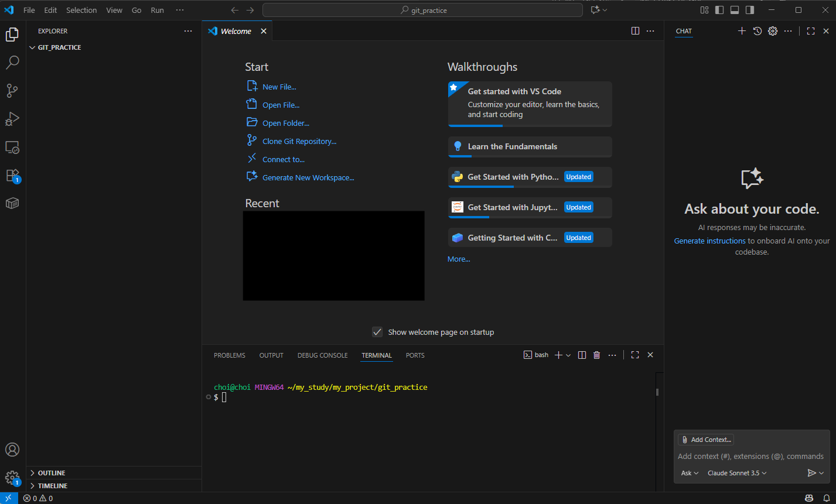Viewport: 836px width, 504px height.
Task: Focus the chat message input field
Action: click(x=751, y=456)
